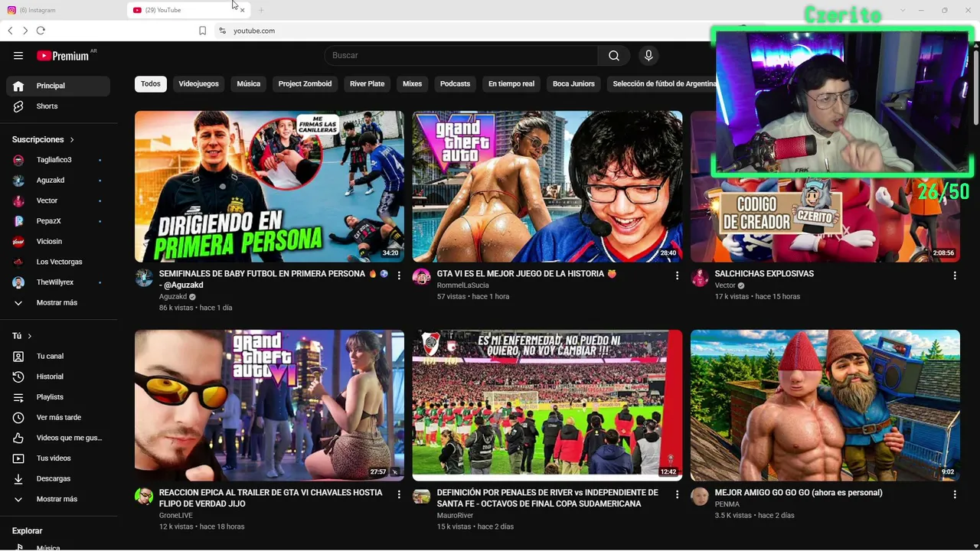
Task: Open Ver más tarde list
Action: (58, 417)
